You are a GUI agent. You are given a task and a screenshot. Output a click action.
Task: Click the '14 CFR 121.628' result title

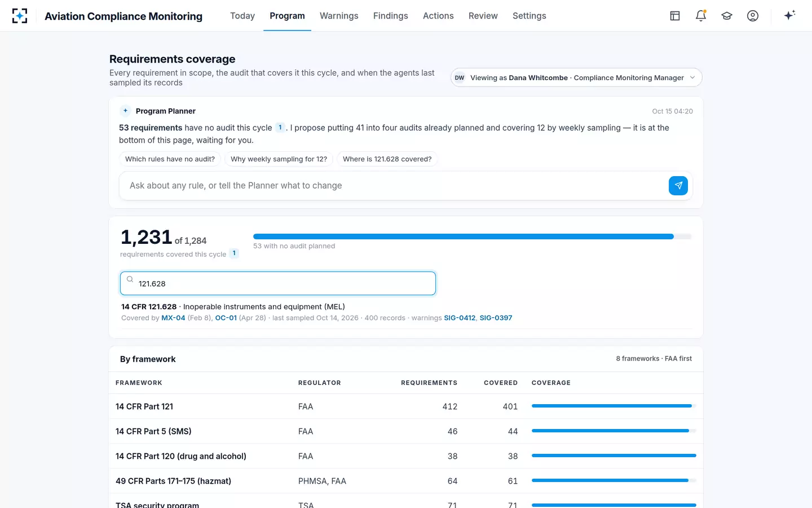149,306
